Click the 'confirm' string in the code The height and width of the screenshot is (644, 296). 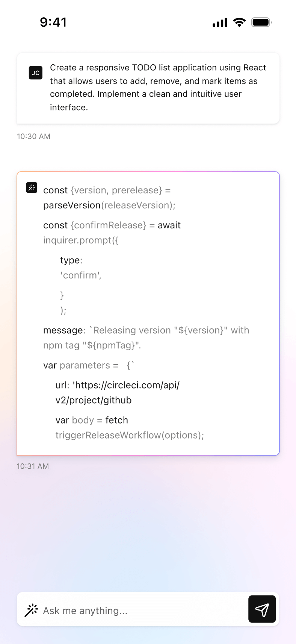click(81, 275)
